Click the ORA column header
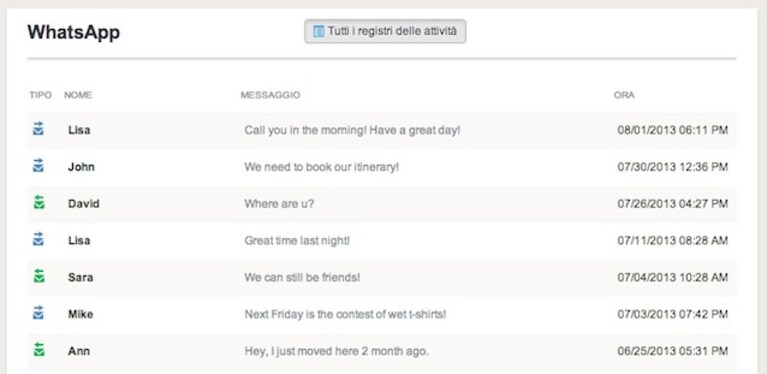 tap(624, 95)
